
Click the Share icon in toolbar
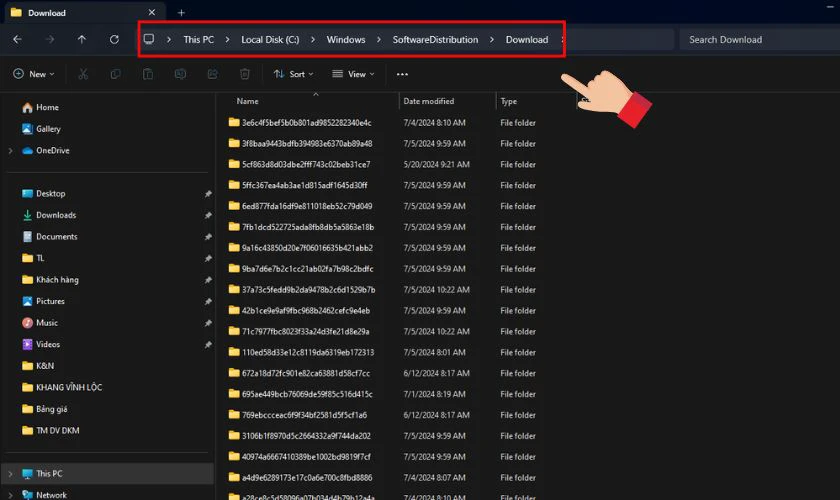pos(213,74)
